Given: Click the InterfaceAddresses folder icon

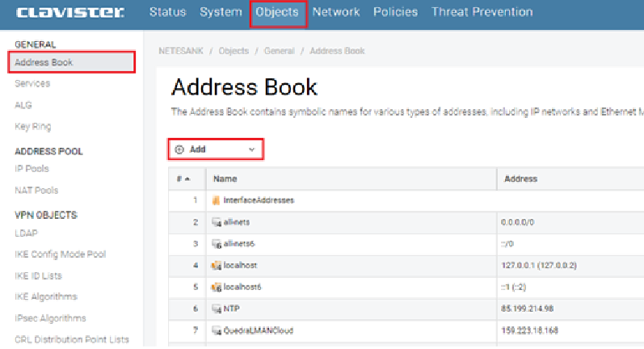Looking at the screenshot, I should [x=217, y=200].
